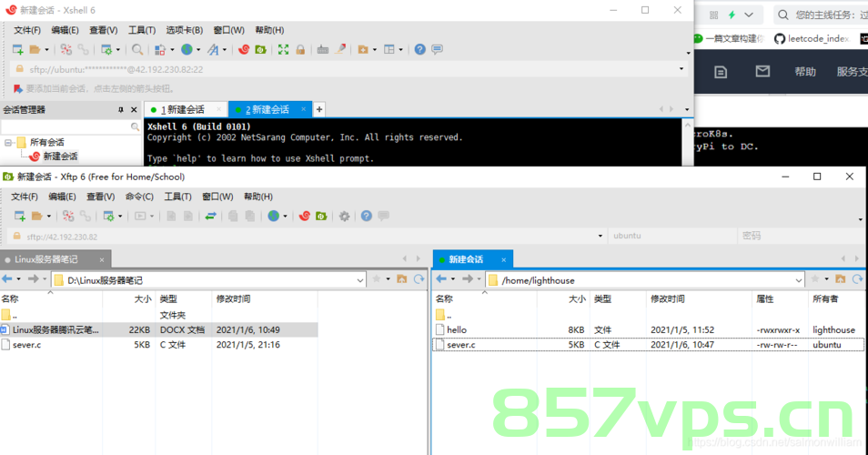Open Xftp 命令(C) menu

[x=139, y=197]
